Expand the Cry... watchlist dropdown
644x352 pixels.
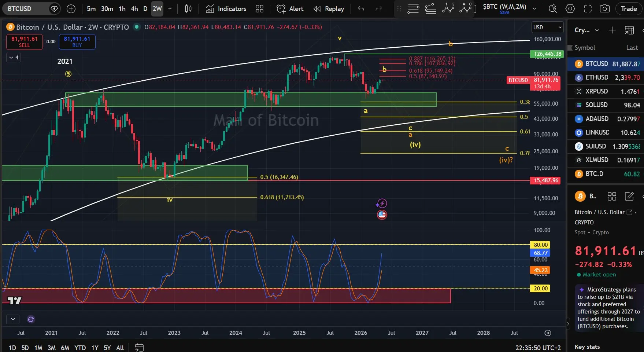586,30
